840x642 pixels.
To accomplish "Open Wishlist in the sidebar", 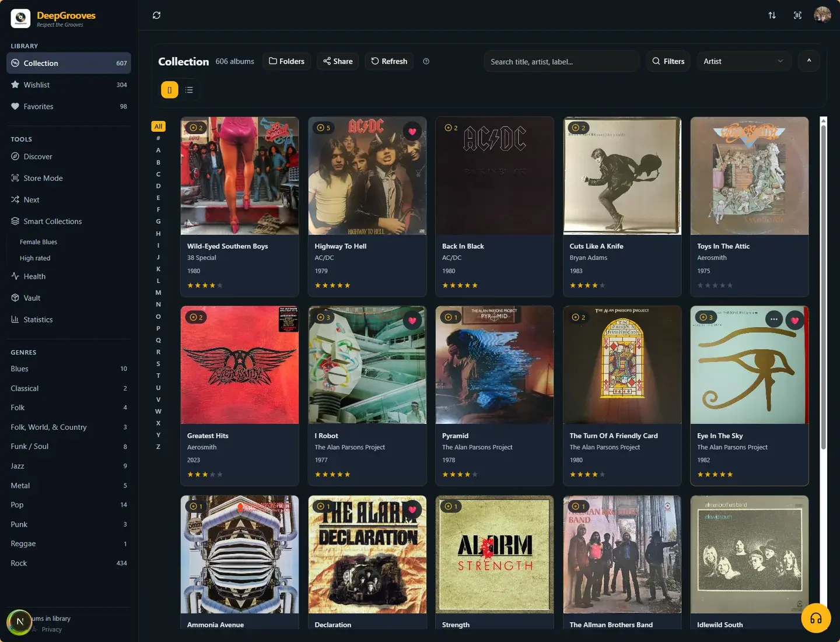I will (69, 85).
